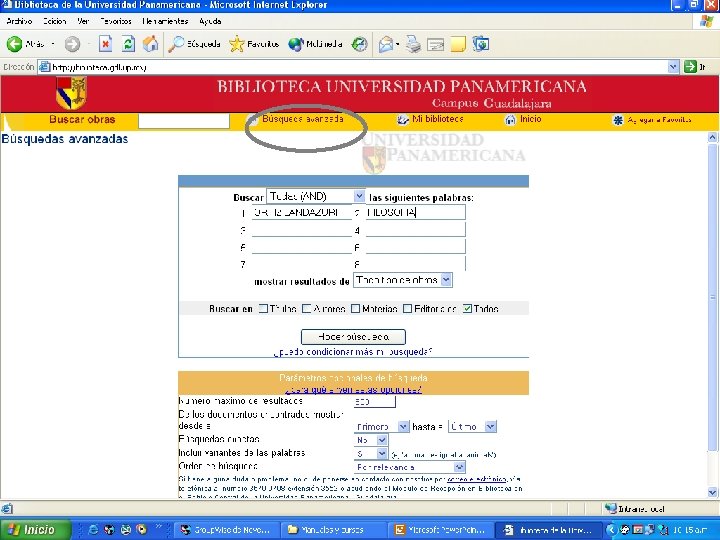The height and width of the screenshot is (540, 720).
Task: Open ¿puedo condicionar más mi búsqueda? link
Action: tap(353, 352)
